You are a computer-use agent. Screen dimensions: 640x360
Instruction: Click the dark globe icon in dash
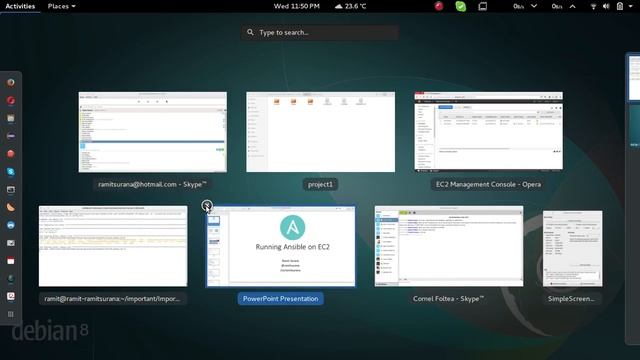click(x=11, y=278)
